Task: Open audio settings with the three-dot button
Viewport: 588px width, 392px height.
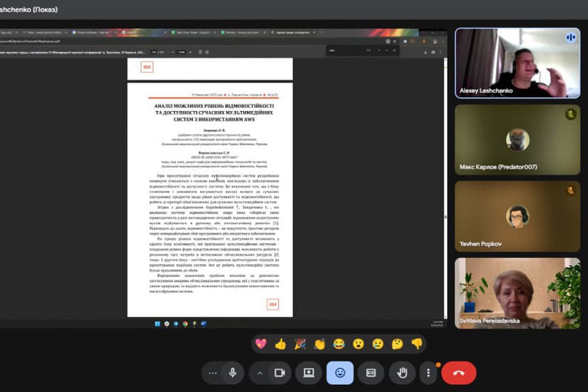Action: tap(212, 372)
